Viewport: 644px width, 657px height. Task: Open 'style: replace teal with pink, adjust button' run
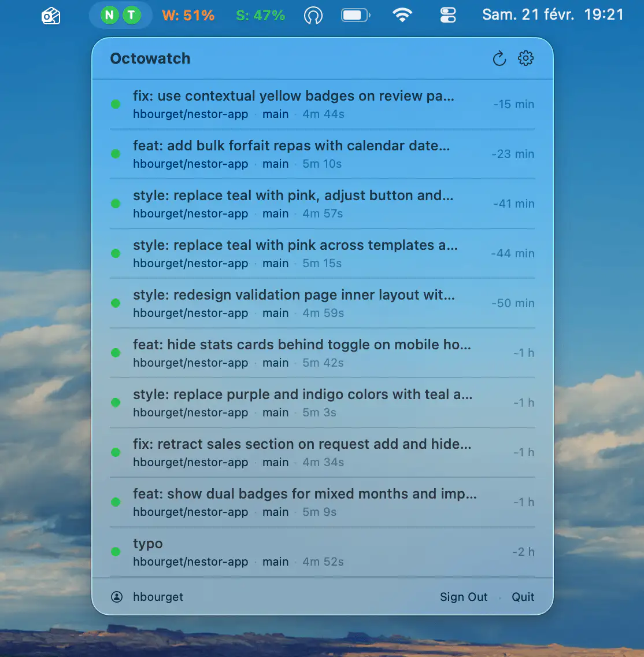[x=323, y=204]
